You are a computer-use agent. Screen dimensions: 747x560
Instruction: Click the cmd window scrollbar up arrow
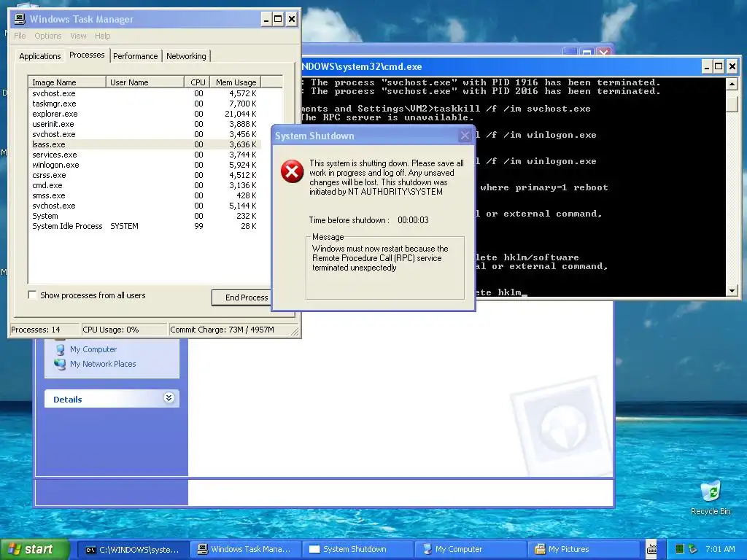pyautogui.click(x=732, y=85)
